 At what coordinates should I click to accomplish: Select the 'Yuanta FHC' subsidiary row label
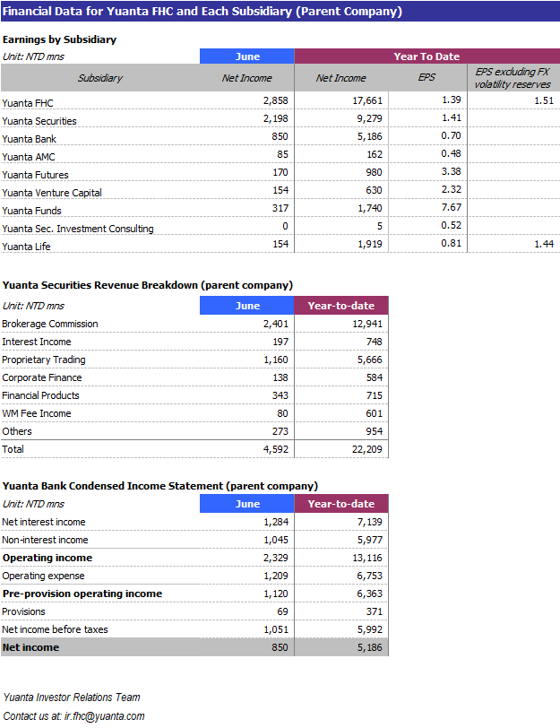tap(28, 103)
